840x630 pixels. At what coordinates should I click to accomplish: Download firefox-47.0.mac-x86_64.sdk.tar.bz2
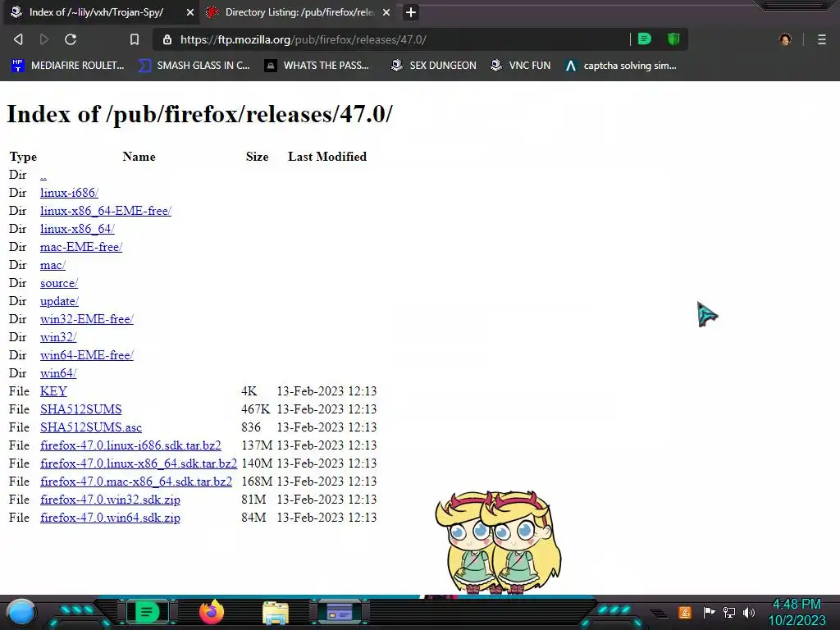click(136, 482)
